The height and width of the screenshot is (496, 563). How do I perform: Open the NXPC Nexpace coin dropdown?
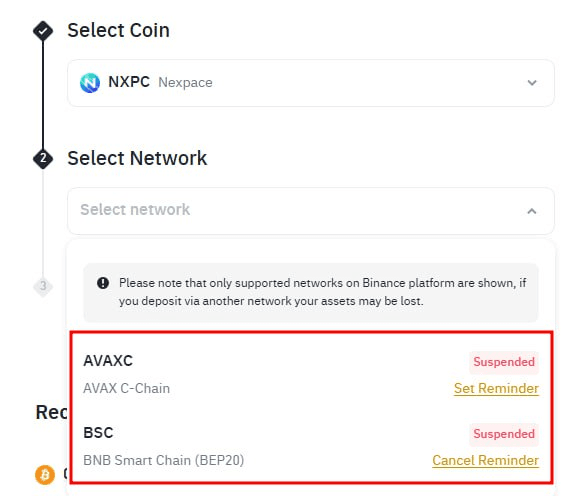click(311, 83)
